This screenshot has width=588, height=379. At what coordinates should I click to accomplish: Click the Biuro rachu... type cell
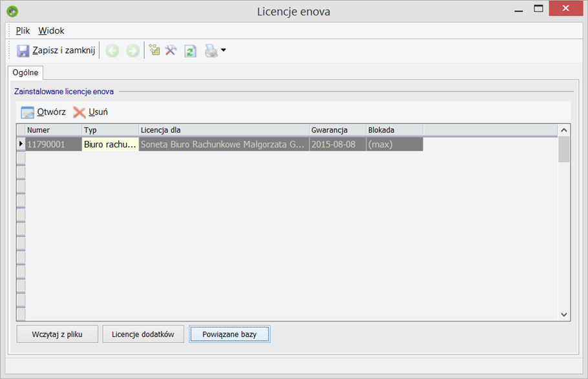click(x=110, y=144)
